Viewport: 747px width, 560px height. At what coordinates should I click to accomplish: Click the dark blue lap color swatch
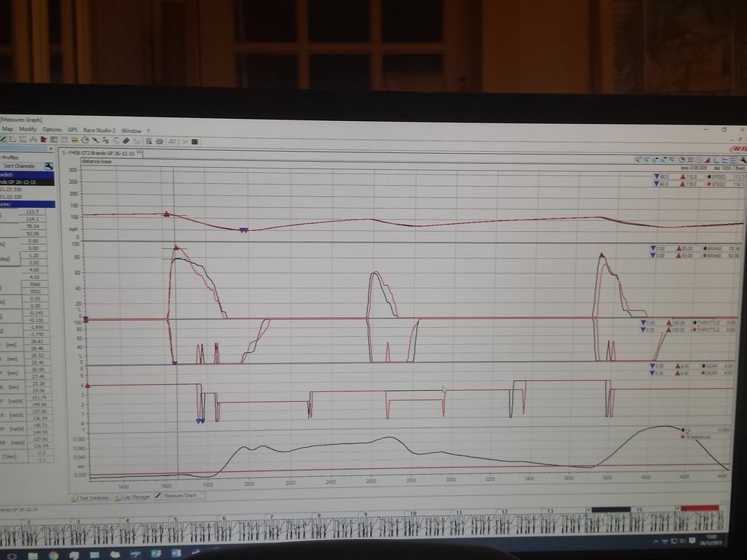point(611,510)
